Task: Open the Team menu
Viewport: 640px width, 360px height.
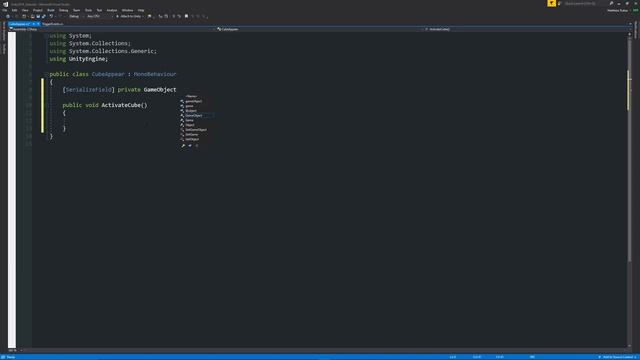Action: point(76,10)
